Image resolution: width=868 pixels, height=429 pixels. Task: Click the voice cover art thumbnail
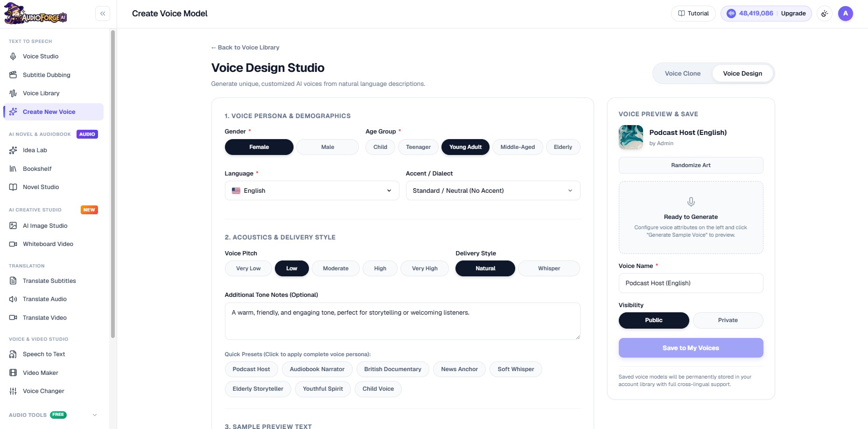[631, 137]
